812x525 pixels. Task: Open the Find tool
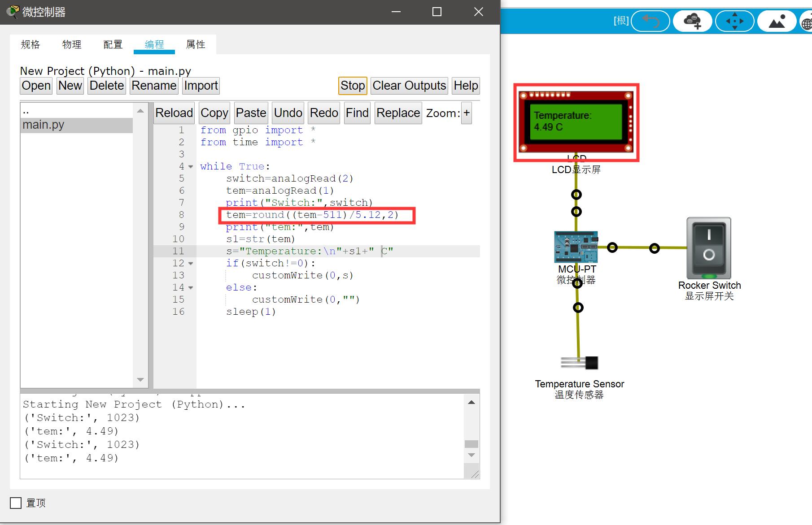pyautogui.click(x=357, y=113)
